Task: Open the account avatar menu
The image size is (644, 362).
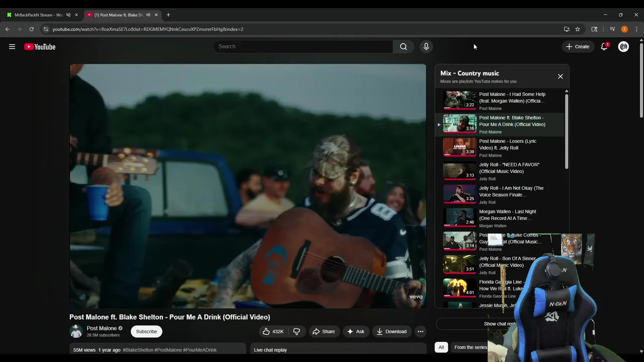Action: (x=623, y=47)
